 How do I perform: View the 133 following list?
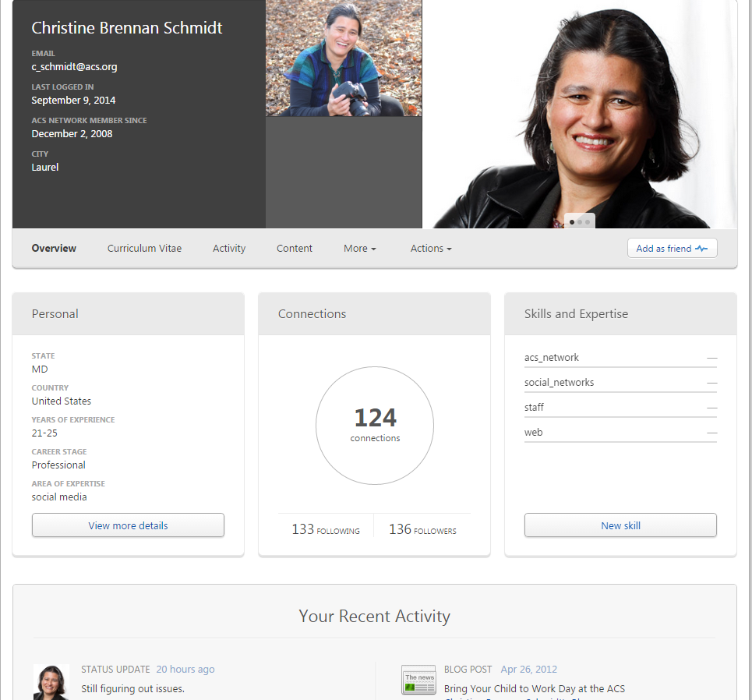coord(326,530)
